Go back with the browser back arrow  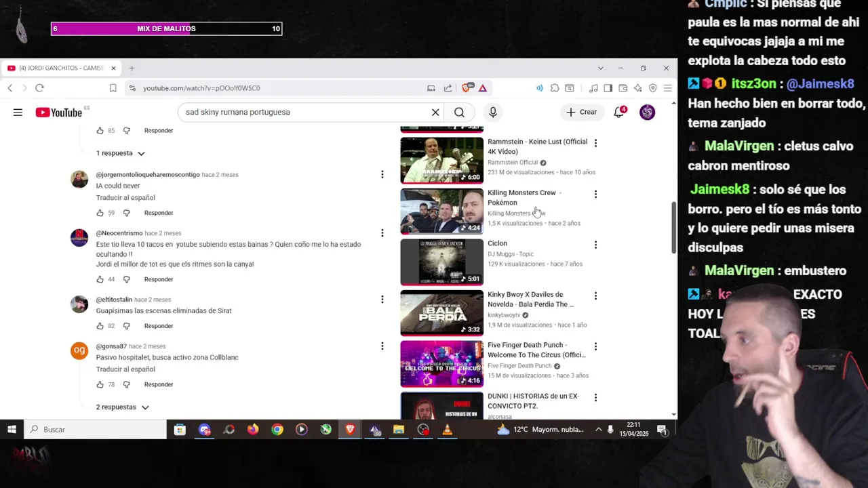coord(10,88)
